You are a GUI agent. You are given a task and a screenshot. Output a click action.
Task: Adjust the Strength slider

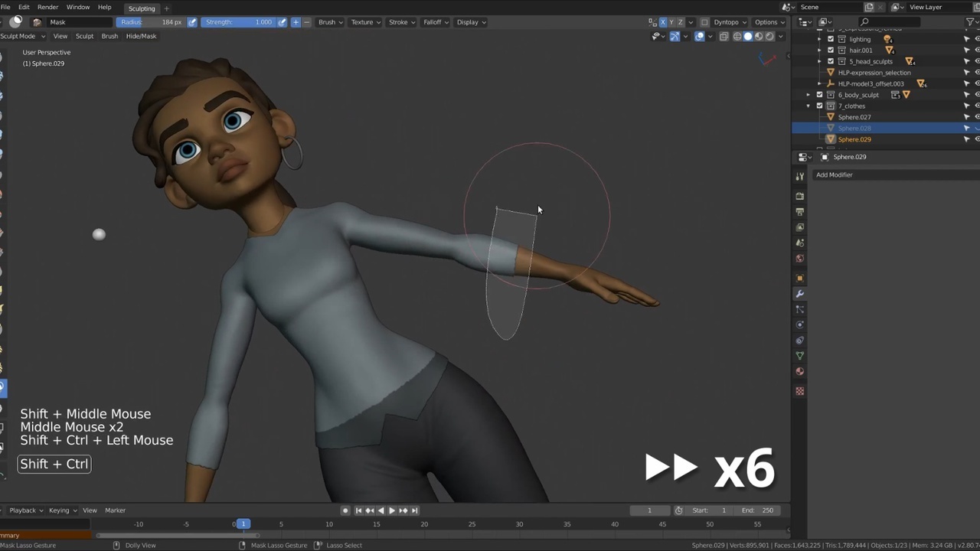coord(237,22)
